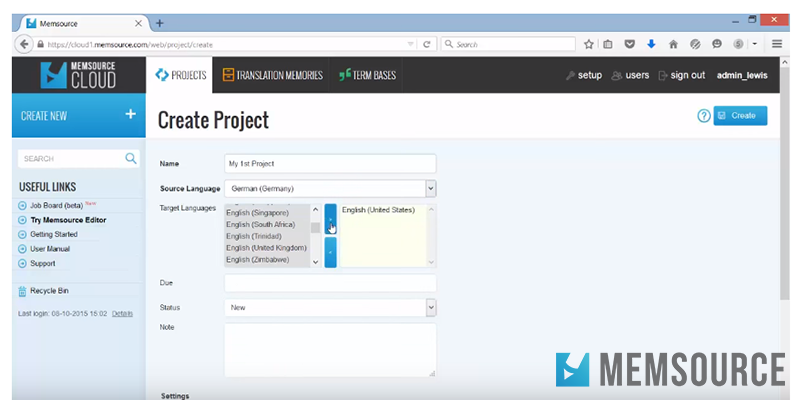The height and width of the screenshot is (400, 800).
Task: Open the Status dropdown showing New
Action: (x=430, y=308)
